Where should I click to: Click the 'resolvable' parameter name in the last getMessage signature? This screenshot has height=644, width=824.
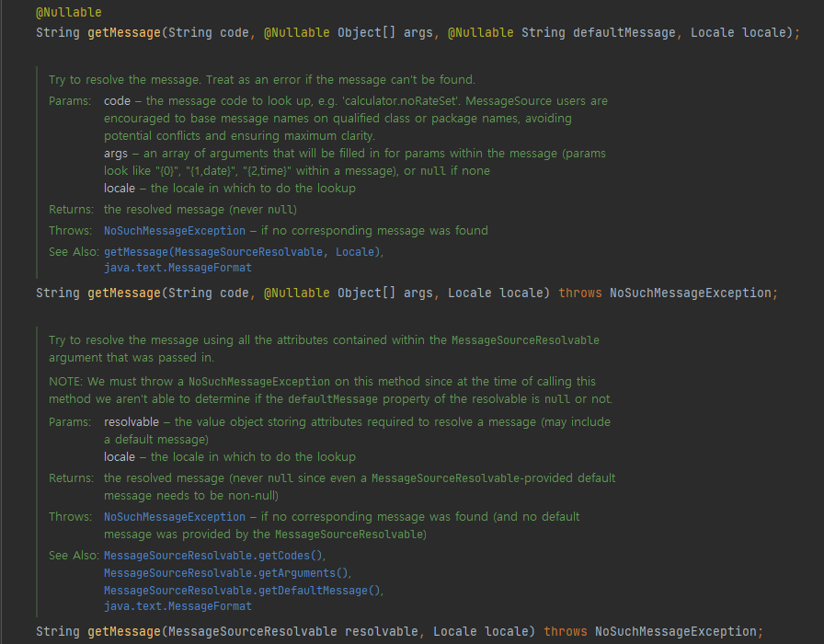tap(382, 631)
